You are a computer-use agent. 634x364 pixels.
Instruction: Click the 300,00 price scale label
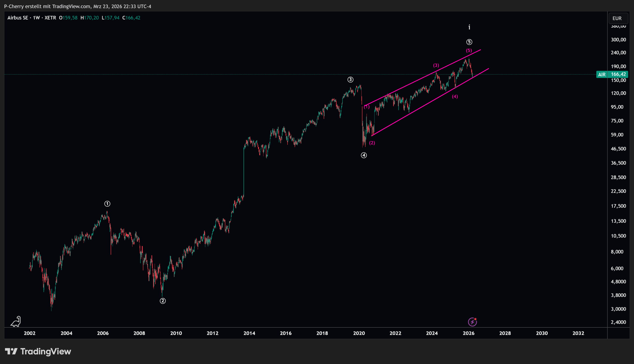(x=618, y=40)
